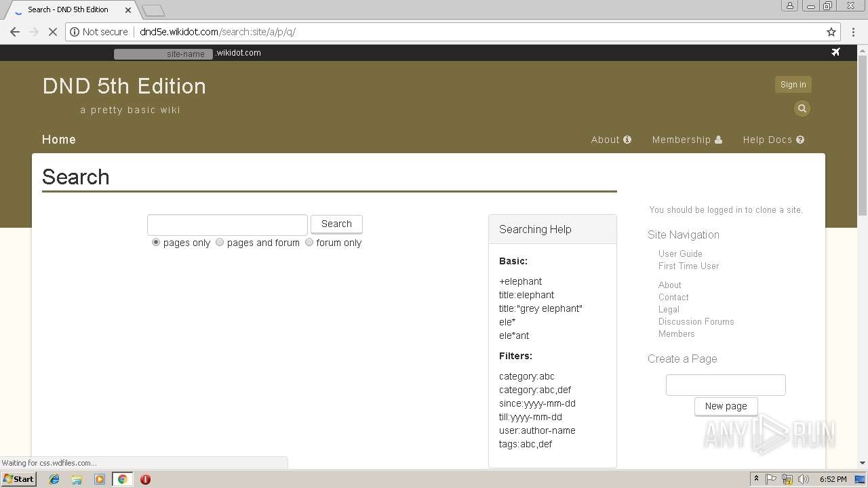
Task: Click Chrome icon in taskbar
Action: point(123,479)
